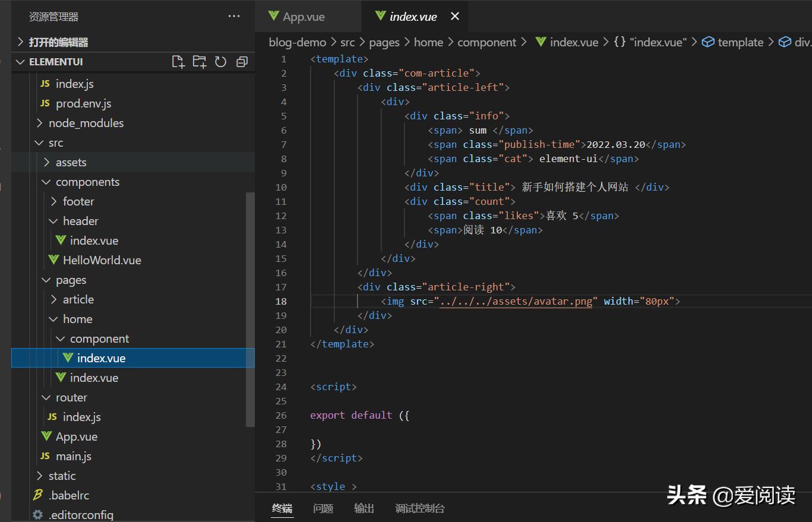Click the 'template' breadcrumb item

(740, 42)
